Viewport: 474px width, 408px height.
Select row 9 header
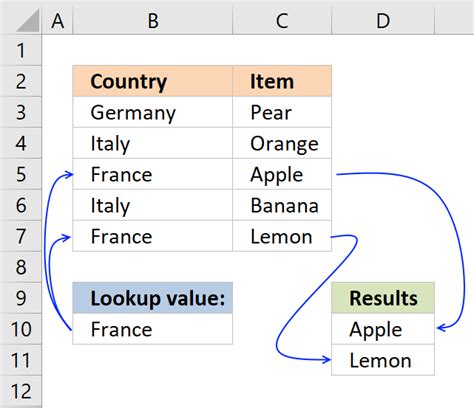point(21,298)
